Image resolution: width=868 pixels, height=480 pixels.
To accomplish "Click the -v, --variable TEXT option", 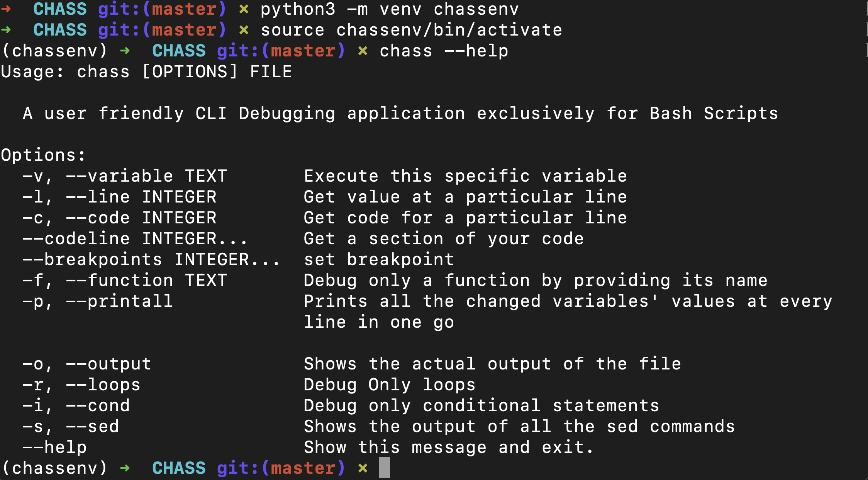I will pos(124,176).
